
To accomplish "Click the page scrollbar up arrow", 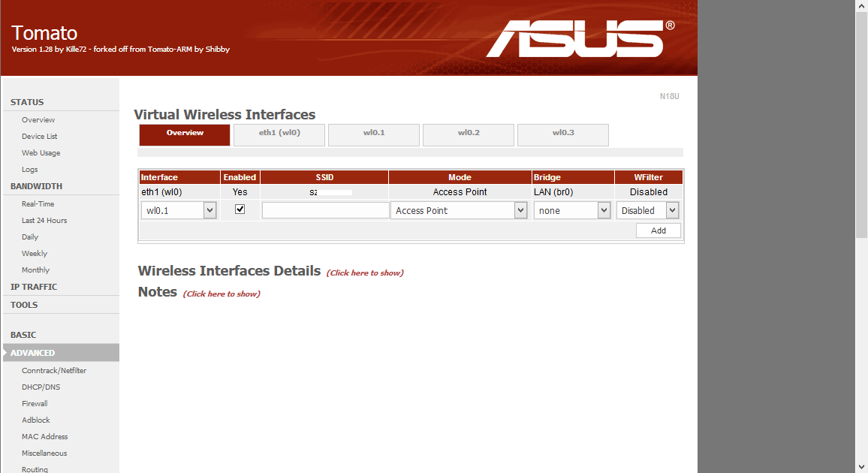I will 861,5.
